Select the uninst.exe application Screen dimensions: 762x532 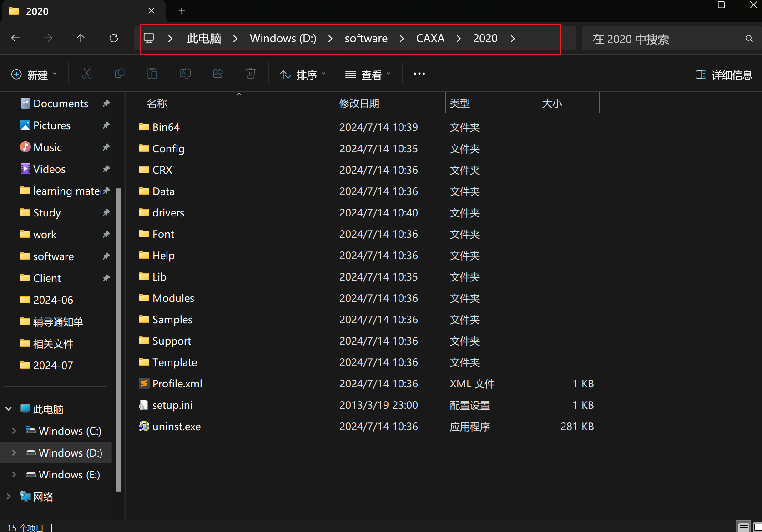tap(177, 427)
